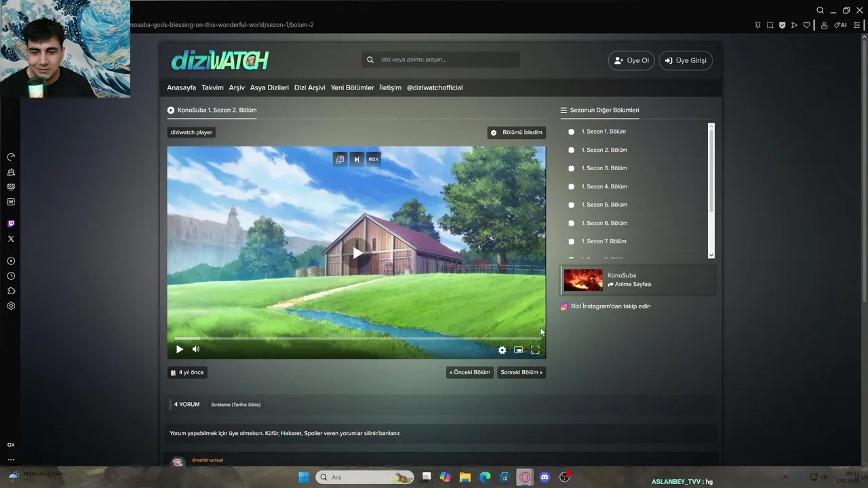Image resolution: width=868 pixels, height=488 pixels.
Task: Open the GX Mods striped icon
Action: pos(11,187)
